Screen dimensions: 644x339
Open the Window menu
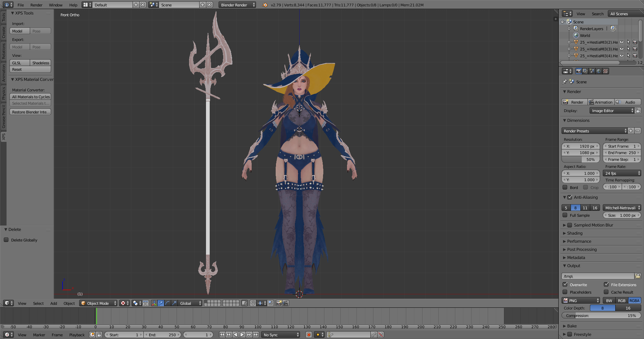(56, 5)
